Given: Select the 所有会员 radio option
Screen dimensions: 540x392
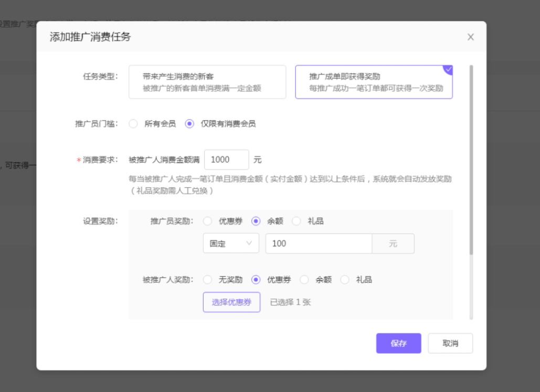Looking at the screenshot, I should coord(133,124).
